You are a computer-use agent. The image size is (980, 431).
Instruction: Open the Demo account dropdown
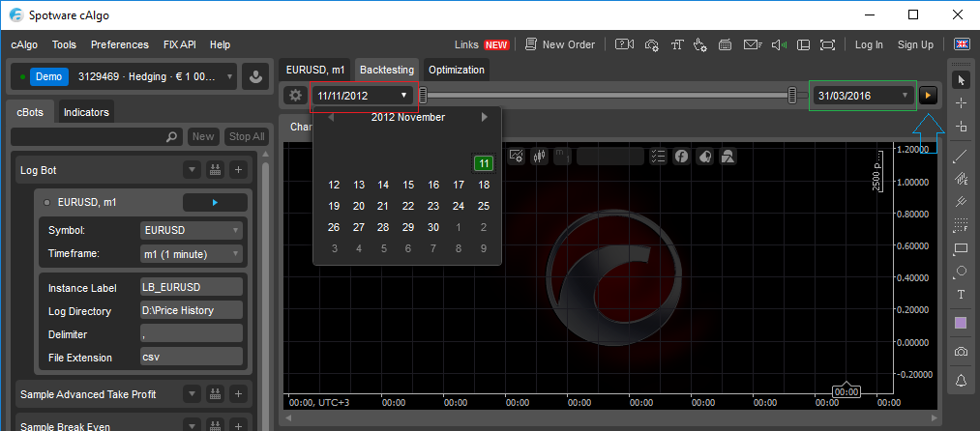coord(125,77)
